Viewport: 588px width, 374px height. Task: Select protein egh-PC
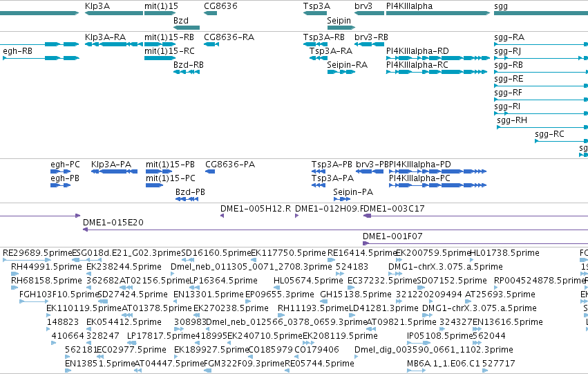point(60,171)
